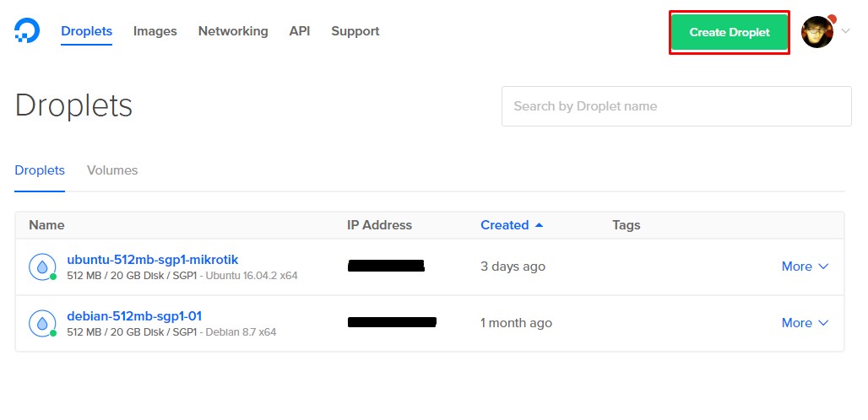Go to Droplets in top navigation
868x420 pixels.
pos(86,31)
